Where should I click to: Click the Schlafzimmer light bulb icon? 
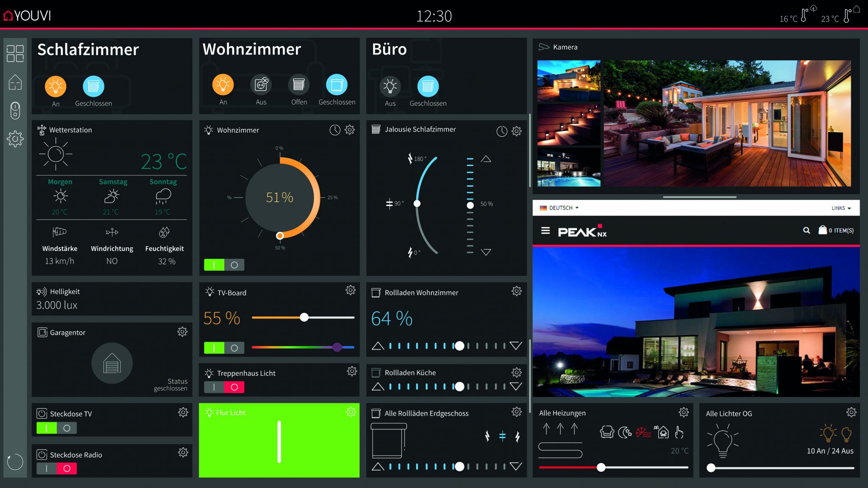click(56, 86)
